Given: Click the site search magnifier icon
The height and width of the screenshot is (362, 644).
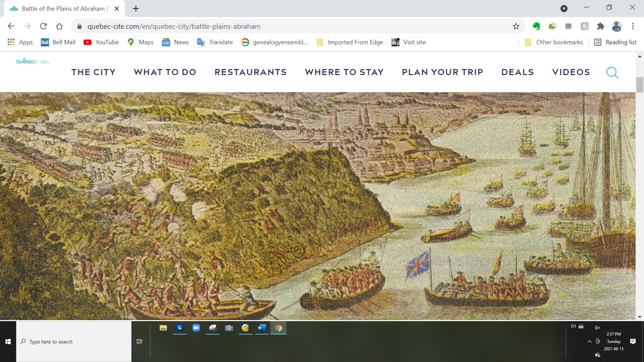Looking at the screenshot, I should pyautogui.click(x=612, y=72).
